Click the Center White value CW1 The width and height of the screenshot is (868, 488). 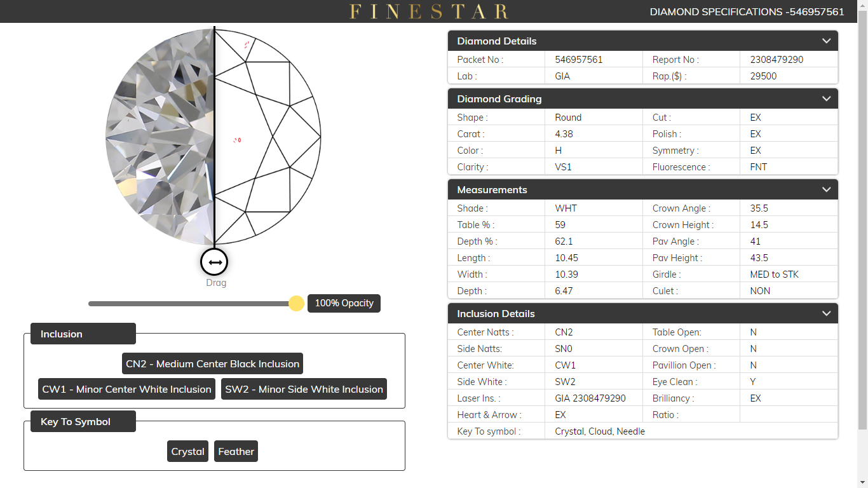(x=566, y=365)
